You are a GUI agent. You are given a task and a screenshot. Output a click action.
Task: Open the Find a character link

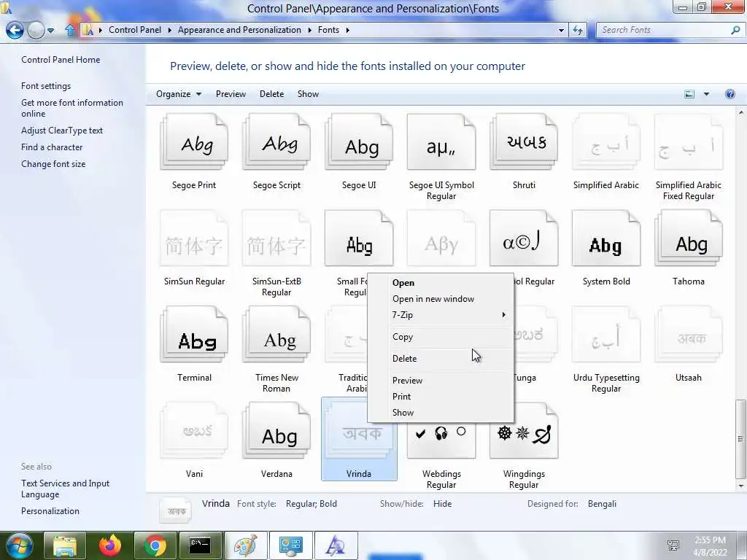tap(52, 147)
